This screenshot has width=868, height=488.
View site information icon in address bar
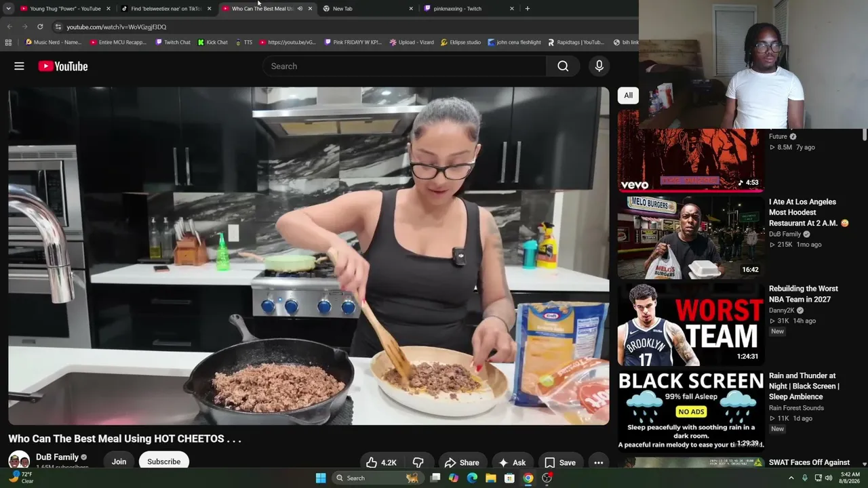(58, 26)
